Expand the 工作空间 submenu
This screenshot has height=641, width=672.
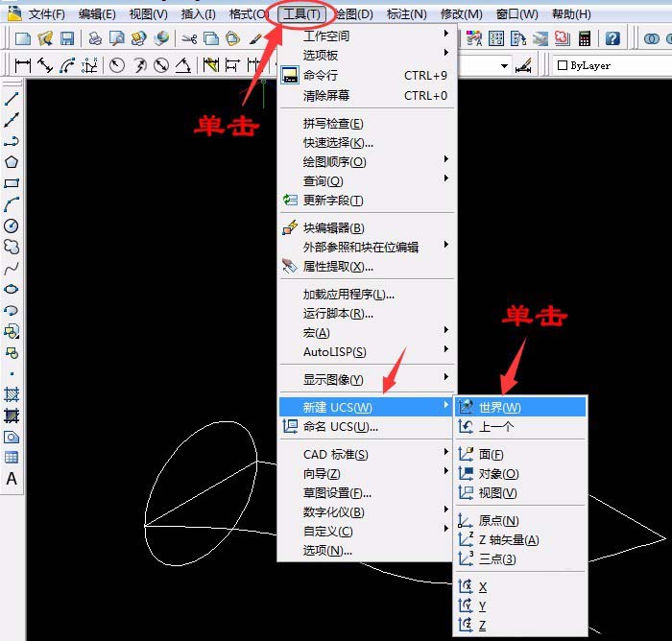point(367,36)
